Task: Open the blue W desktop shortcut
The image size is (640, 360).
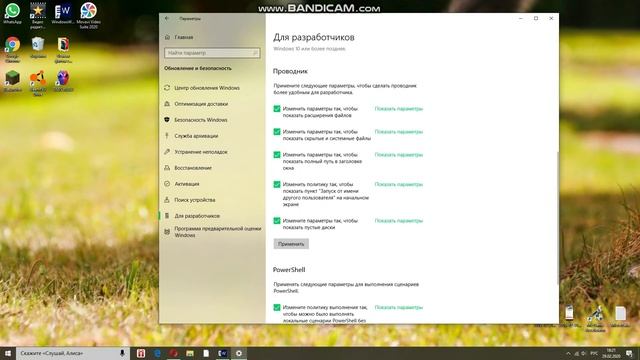Action: pyautogui.click(x=63, y=14)
